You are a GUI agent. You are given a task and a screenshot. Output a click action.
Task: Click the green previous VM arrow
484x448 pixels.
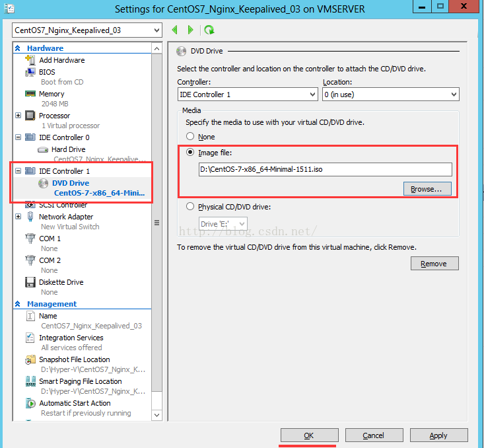point(175,30)
